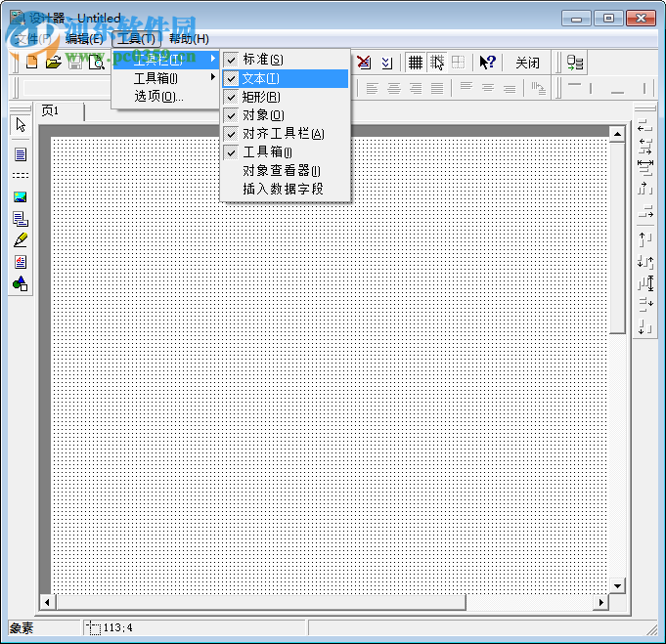Insert rich text object tool

pos(21,262)
